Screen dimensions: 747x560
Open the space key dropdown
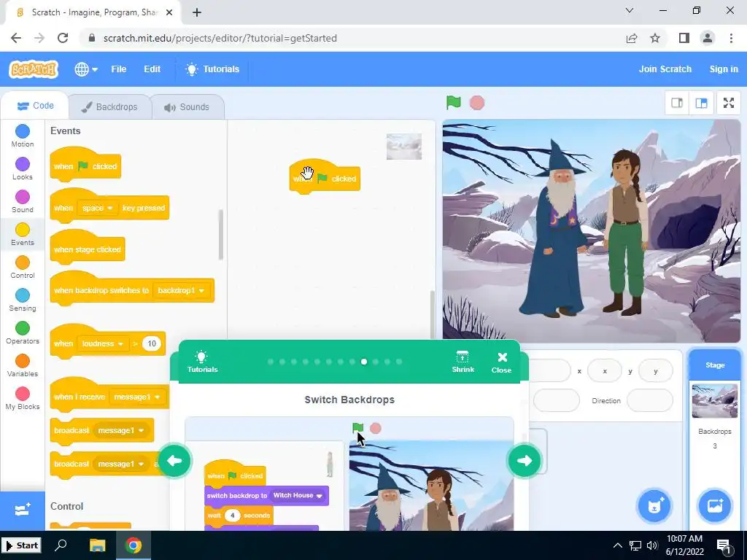coord(97,208)
